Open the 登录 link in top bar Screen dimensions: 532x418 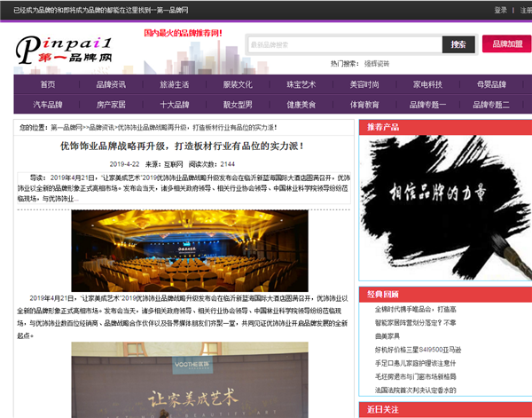coord(500,10)
